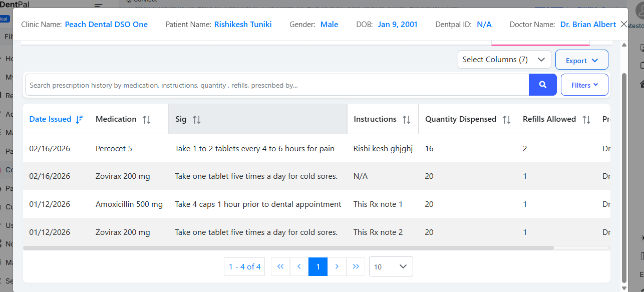644x292 pixels.
Task: Expand the Export dropdown button
Action: (581, 60)
